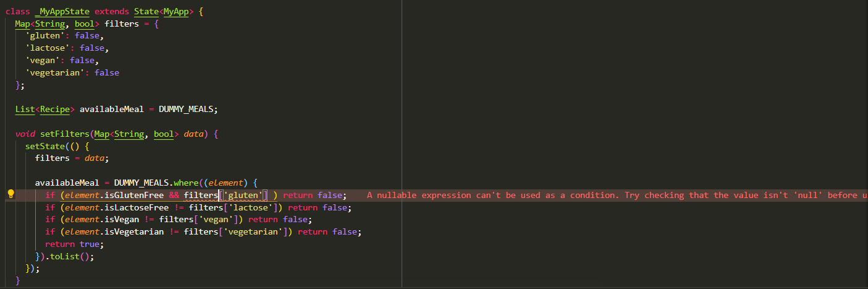
Task: Click 'vegetarian' in the isVegetarian if statement
Action: pos(253,232)
